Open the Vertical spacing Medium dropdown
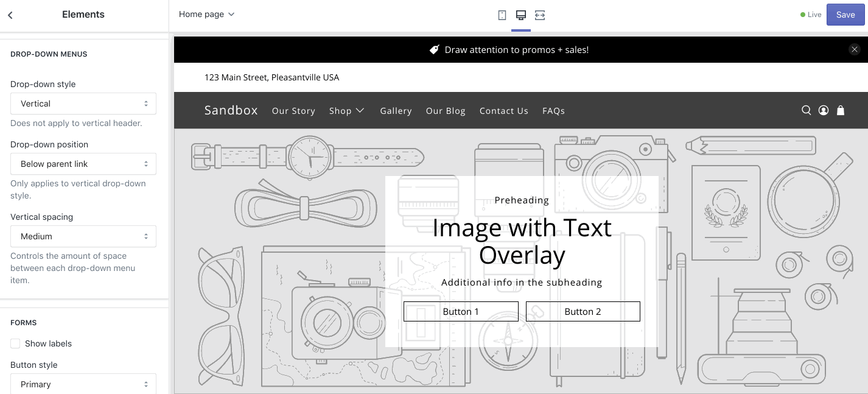This screenshot has width=868, height=394. (x=83, y=236)
